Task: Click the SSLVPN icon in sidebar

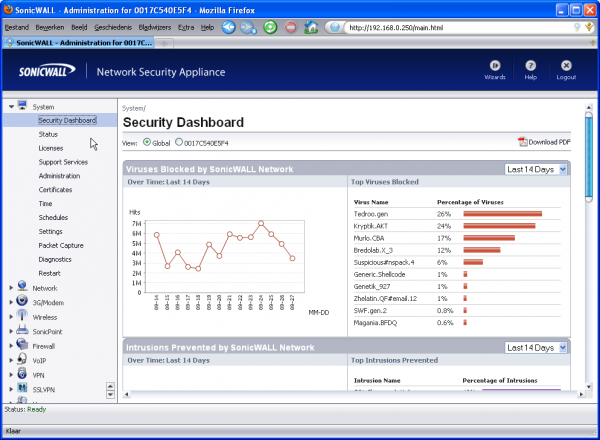Action: pos(22,388)
